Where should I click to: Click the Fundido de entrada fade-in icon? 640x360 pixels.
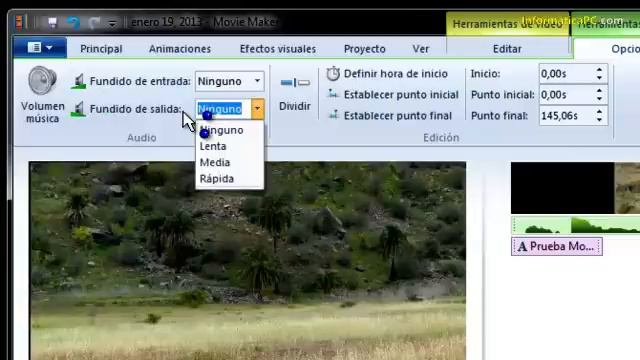coord(78,81)
